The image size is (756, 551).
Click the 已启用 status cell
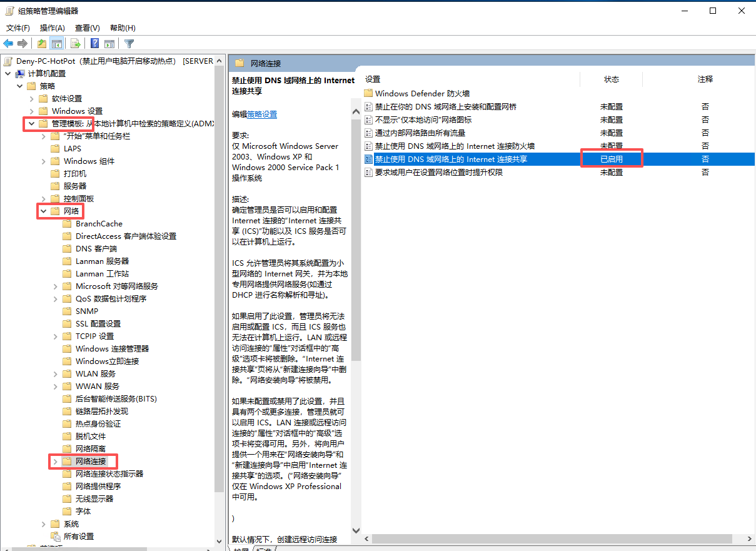click(612, 159)
